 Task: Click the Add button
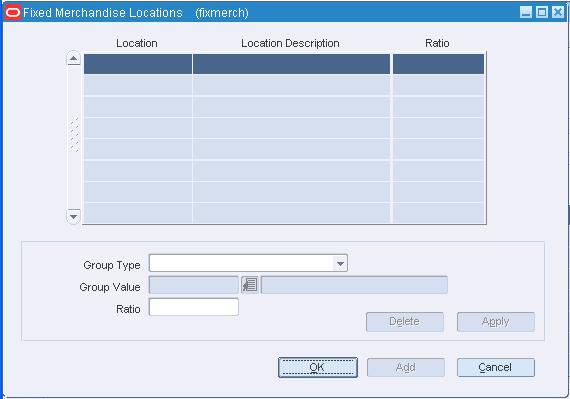coord(406,367)
